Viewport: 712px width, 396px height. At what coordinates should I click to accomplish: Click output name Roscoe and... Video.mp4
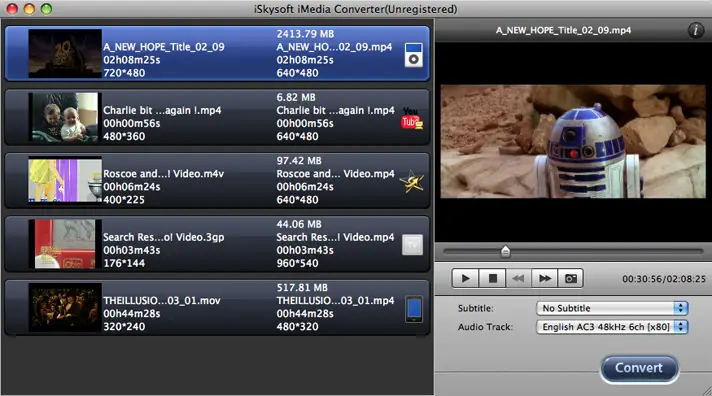(x=336, y=174)
